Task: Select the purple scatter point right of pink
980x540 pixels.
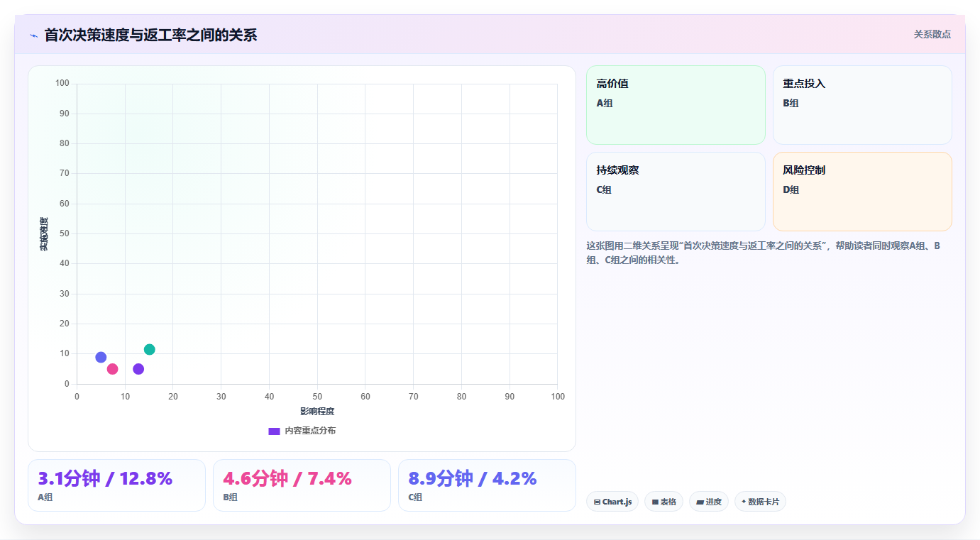Action: click(138, 369)
